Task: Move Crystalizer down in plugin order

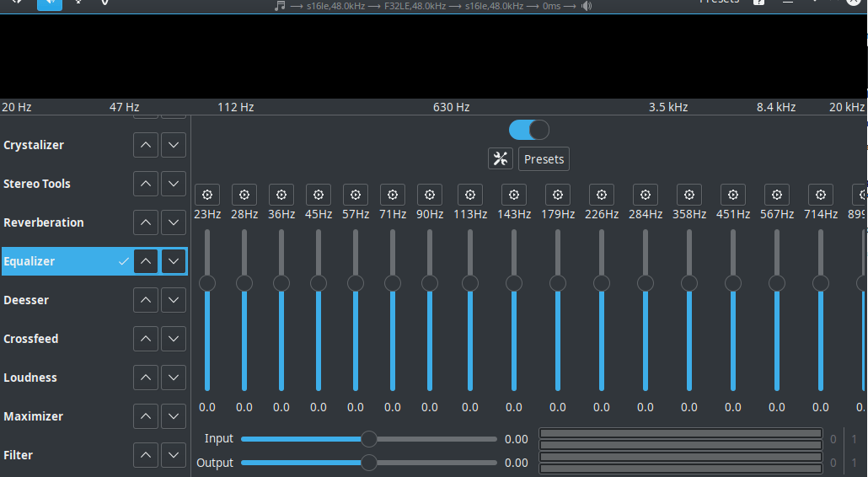Action: pos(174,145)
